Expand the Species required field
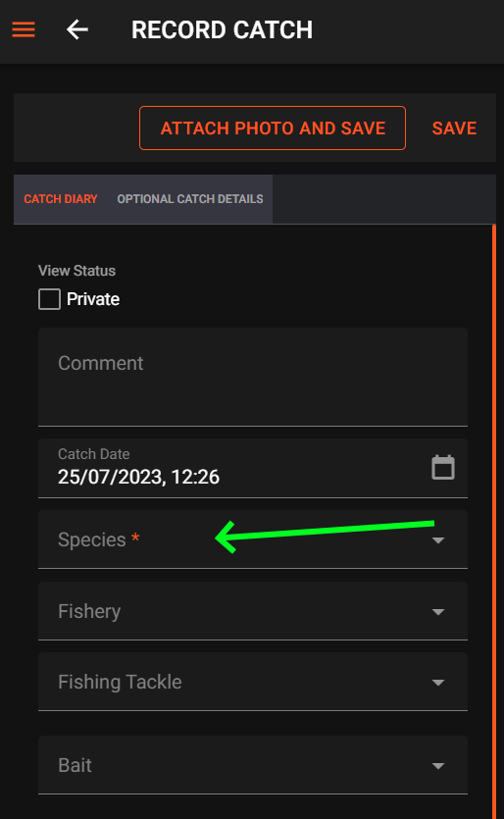Image resolution: width=504 pixels, height=819 pixels. pos(253,539)
